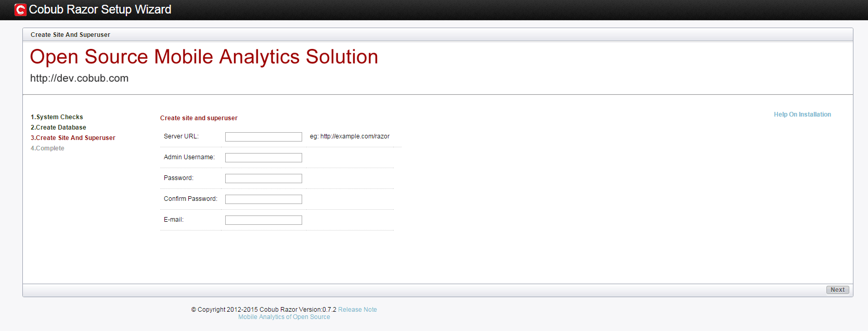This screenshot has width=868, height=331.
Task: Click the Admin Username label
Action: click(x=189, y=157)
